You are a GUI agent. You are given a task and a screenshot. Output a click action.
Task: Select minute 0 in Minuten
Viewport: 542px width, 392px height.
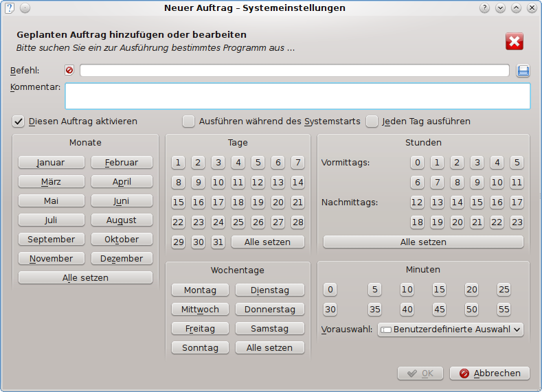tap(330, 290)
